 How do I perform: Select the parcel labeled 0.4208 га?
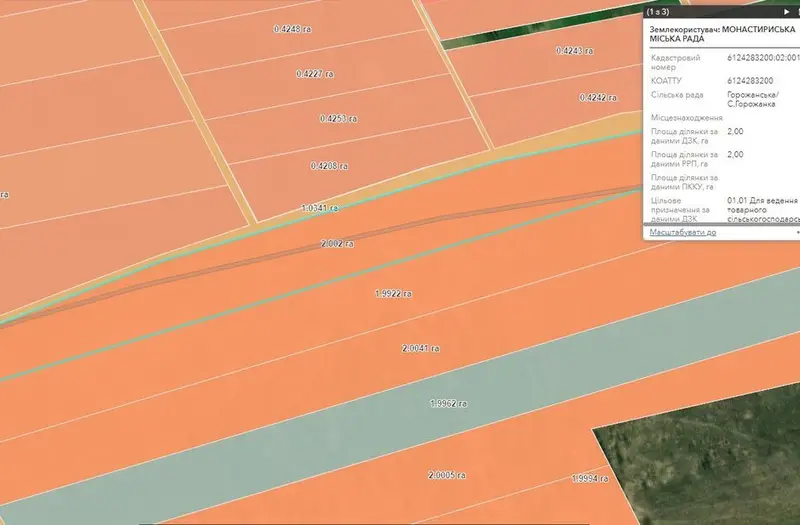click(329, 166)
